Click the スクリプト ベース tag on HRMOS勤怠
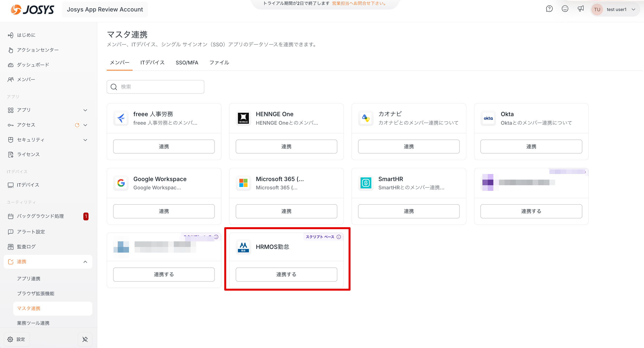 [x=320, y=237]
